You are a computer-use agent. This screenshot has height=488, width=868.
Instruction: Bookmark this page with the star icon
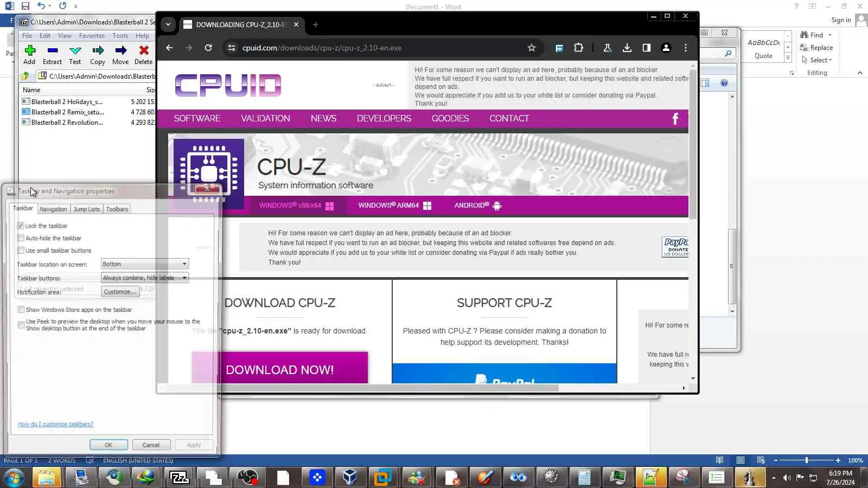click(532, 48)
